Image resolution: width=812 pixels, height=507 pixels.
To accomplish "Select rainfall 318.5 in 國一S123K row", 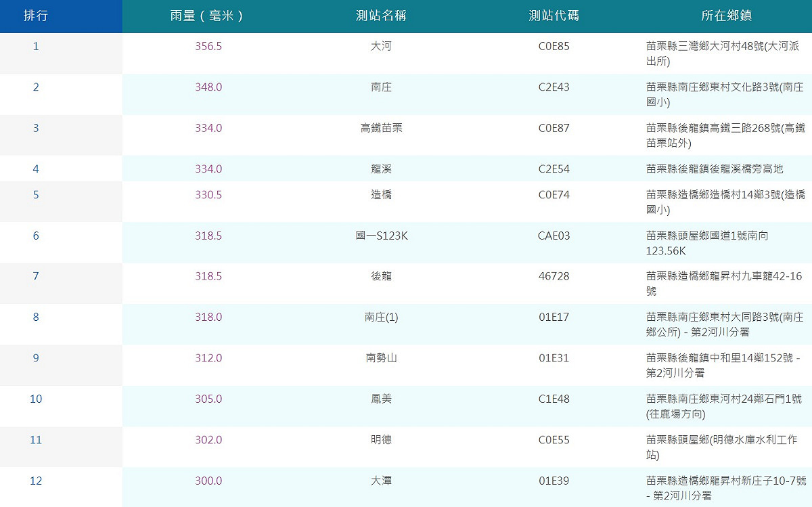I will pyautogui.click(x=208, y=236).
